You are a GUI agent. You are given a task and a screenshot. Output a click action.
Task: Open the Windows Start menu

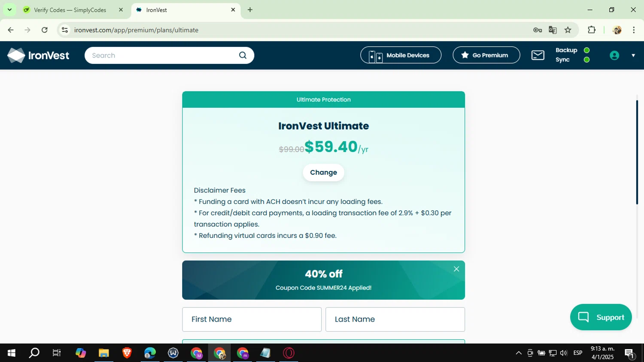tap(12, 353)
